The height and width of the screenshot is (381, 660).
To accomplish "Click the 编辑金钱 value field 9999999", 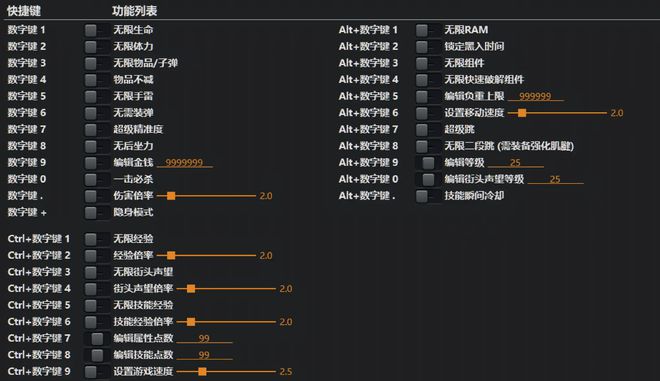I will tap(184, 163).
